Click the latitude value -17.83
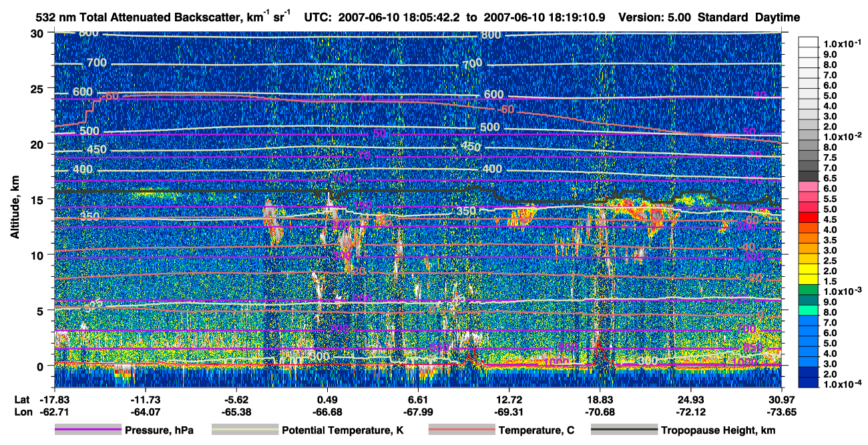The height and width of the screenshot is (445, 868). (55, 400)
